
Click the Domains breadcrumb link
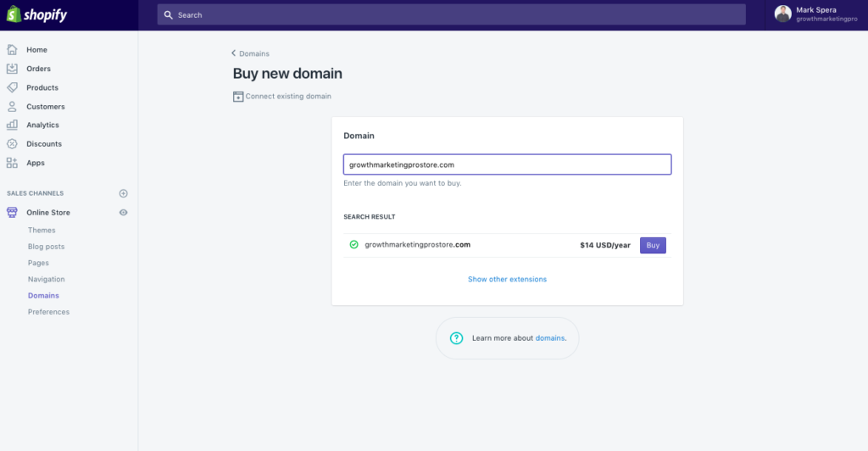coord(254,53)
